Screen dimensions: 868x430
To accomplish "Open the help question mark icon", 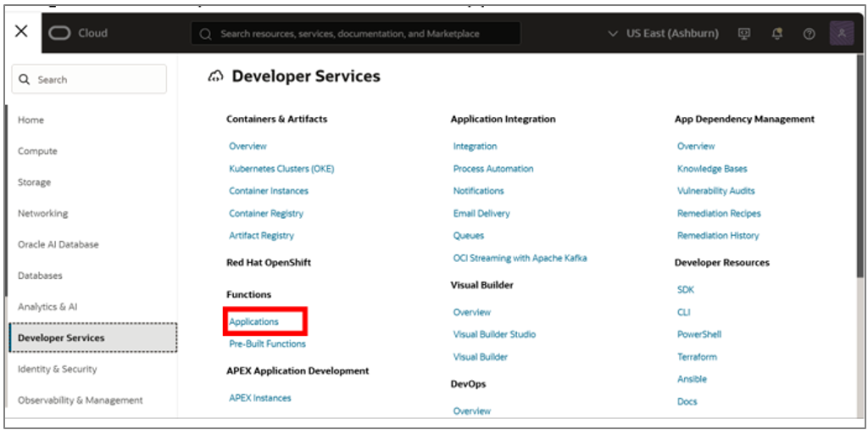I will pyautogui.click(x=809, y=34).
